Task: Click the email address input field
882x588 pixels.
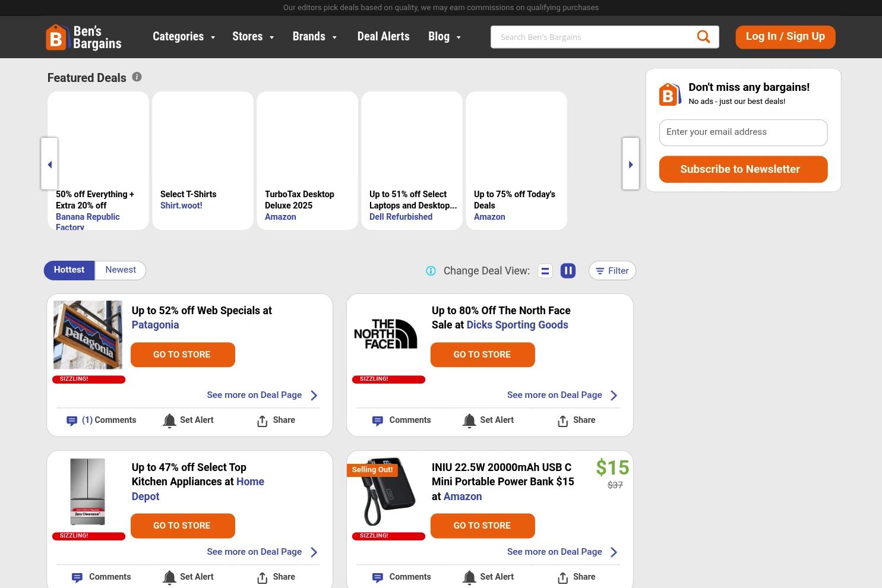Action: pyautogui.click(x=743, y=132)
